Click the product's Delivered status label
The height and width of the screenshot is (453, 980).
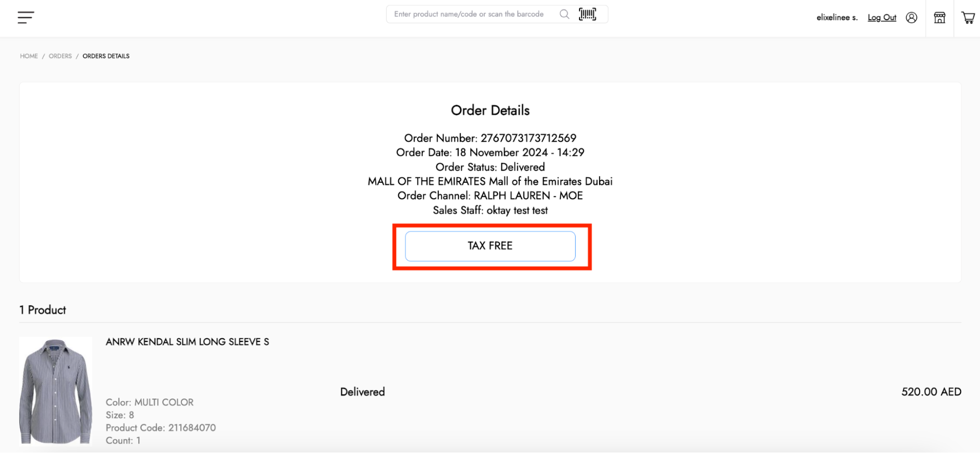[362, 392]
